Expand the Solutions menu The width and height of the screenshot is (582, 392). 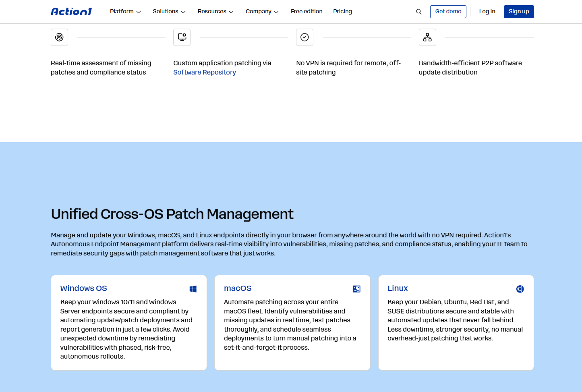click(169, 12)
